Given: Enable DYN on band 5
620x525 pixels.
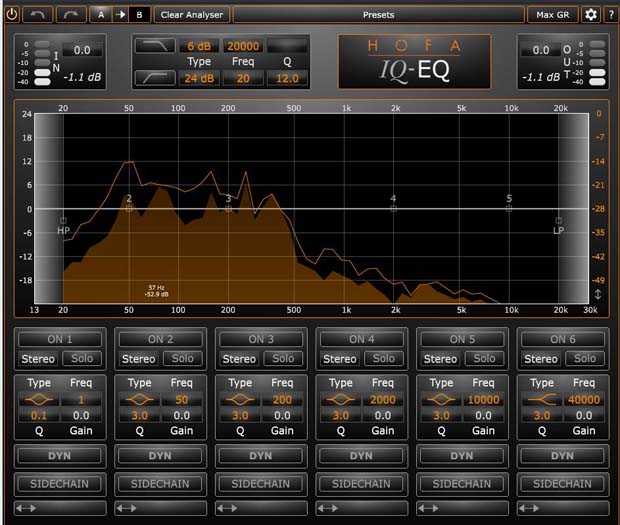Looking at the screenshot, I should coord(462,456).
